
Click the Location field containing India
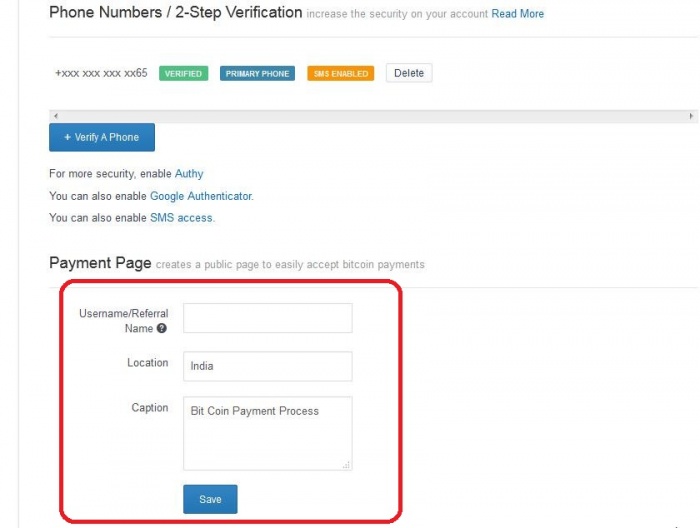click(268, 366)
